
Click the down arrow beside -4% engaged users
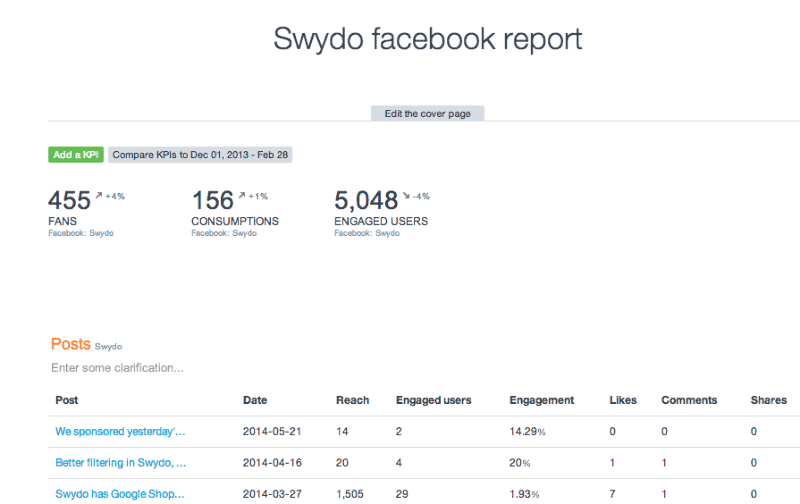(406, 195)
